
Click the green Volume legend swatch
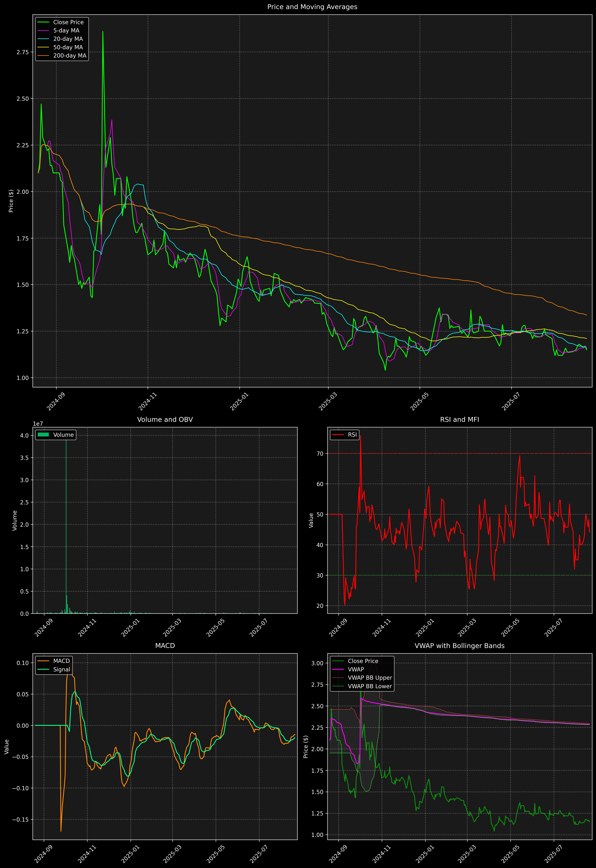43,435
